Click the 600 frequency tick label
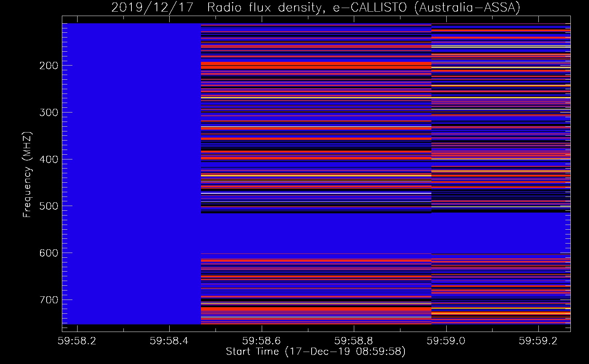Viewport: 589px width, 364px height. tap(49, 253)
